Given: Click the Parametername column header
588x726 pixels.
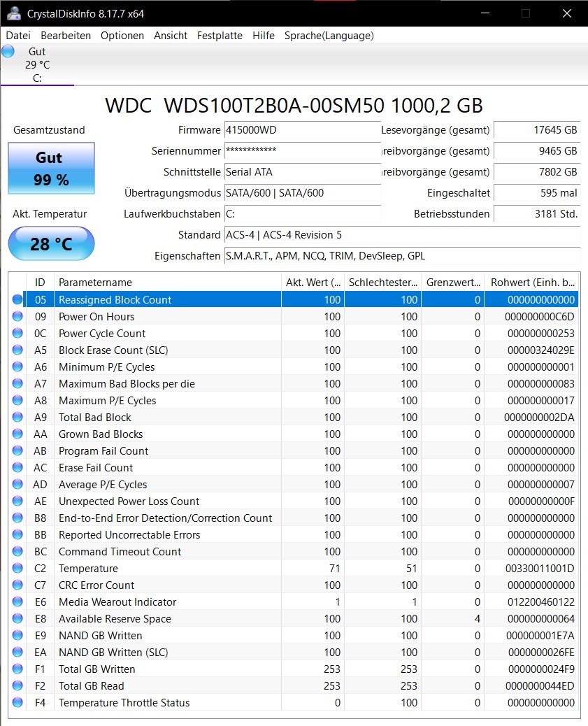Looking at the screenshot, I should (x=168, y=282).
